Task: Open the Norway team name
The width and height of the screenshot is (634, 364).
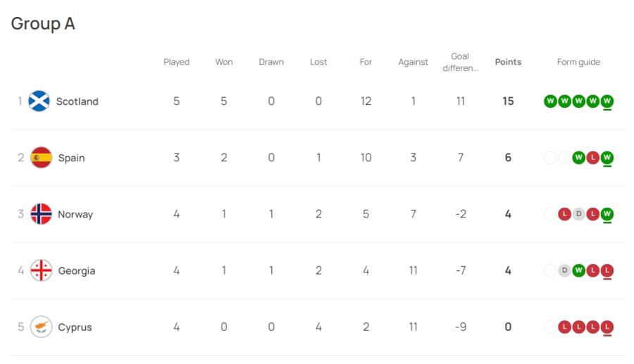Action: coord(75,215)
